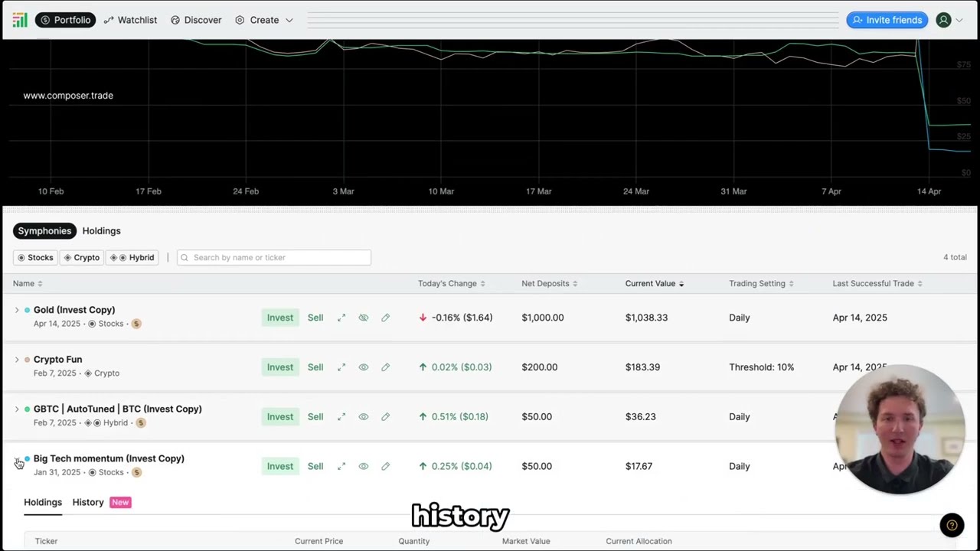Focus the search by name or ticker field
The width and height of the screenshot is (980, 551).
[274, 258]
